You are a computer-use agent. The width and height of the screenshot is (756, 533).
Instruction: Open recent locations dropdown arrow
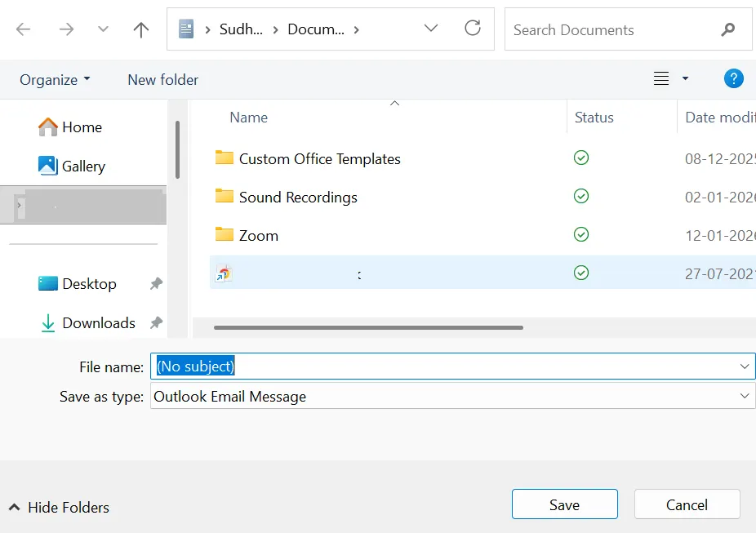click(x=103, y=30)
